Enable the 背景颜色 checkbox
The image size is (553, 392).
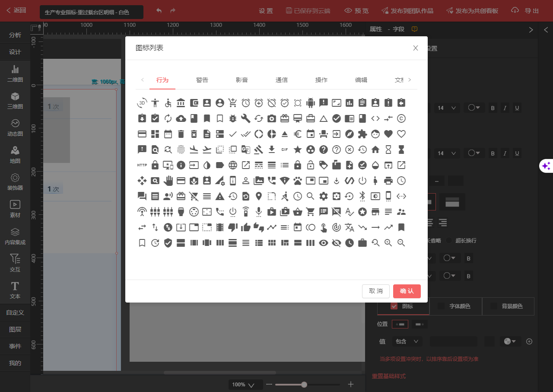(493, 306)
